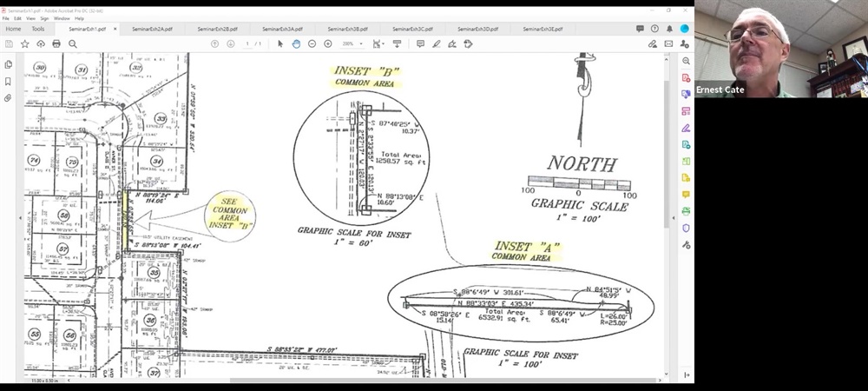Add document to starred with star icon
This screenshot has width=868, height=391.
[25, 43]
